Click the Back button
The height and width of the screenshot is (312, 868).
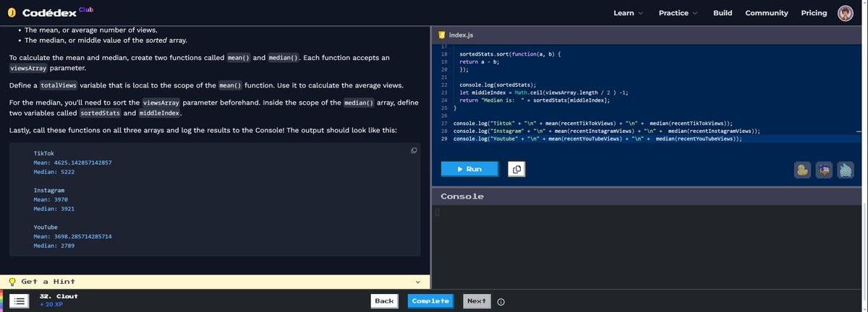tap(384, 301)
